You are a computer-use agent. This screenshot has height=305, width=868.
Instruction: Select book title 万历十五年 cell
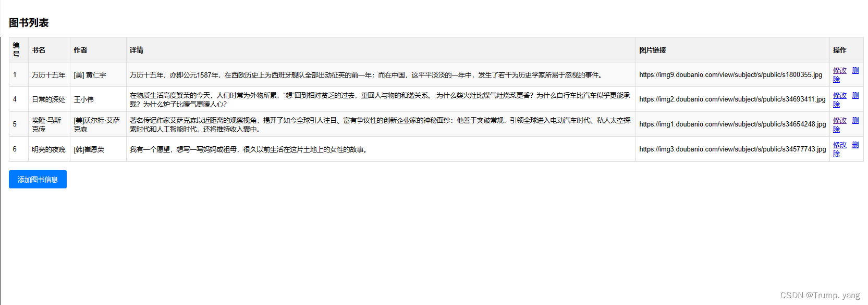(x=49, y=75)
